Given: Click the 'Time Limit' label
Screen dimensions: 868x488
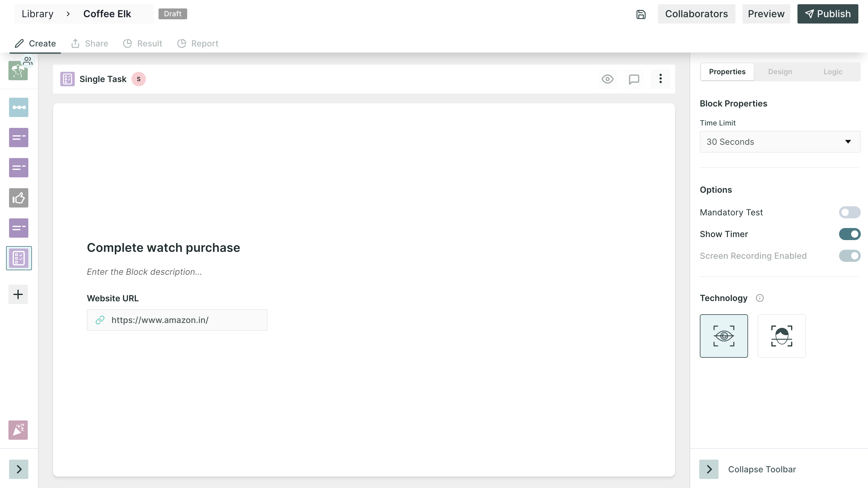Looking at the screenshot, I should coord(717,123).
